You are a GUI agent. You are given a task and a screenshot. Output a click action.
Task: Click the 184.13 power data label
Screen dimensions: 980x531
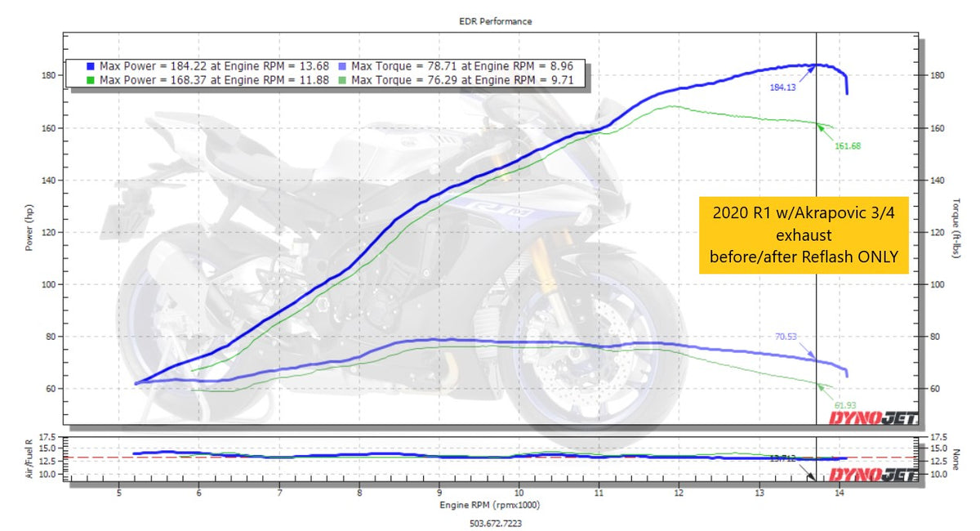pyautogui.click(x=782, y=86)
